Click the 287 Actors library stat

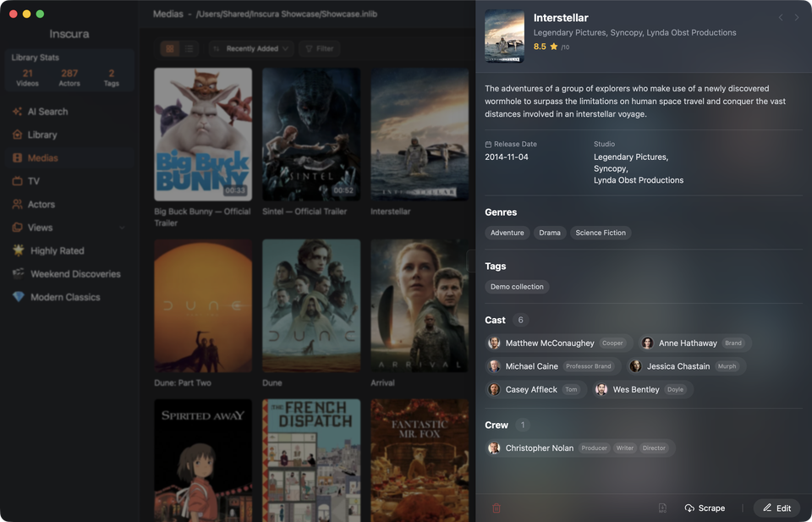(x=69, y=78)
